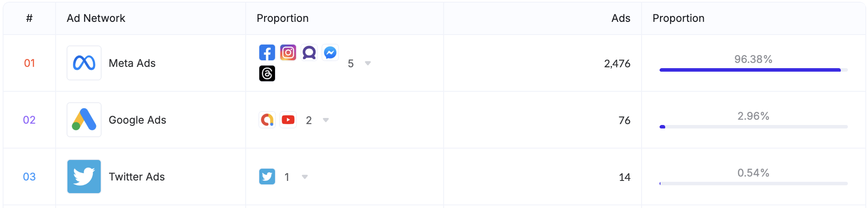This screenshot has width=868, height=208.
Task: Select the Twitter Ads network name
Action: 137,177
